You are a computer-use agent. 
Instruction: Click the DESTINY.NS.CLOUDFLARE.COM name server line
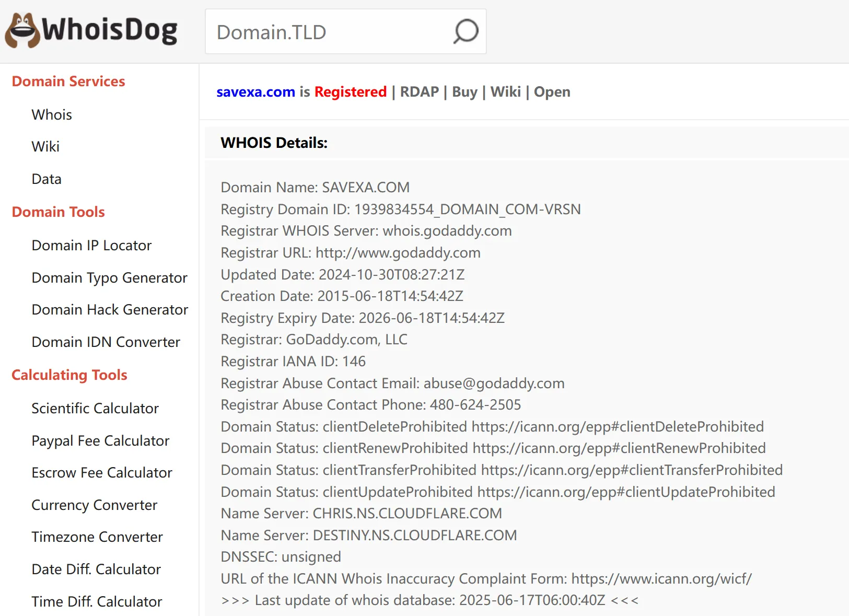coord(369,535)
